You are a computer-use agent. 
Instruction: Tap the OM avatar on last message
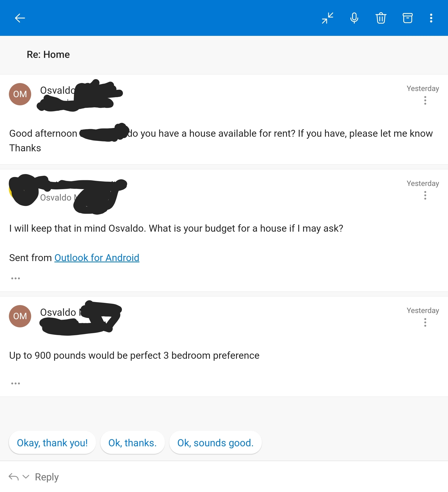tap(20, 316)
